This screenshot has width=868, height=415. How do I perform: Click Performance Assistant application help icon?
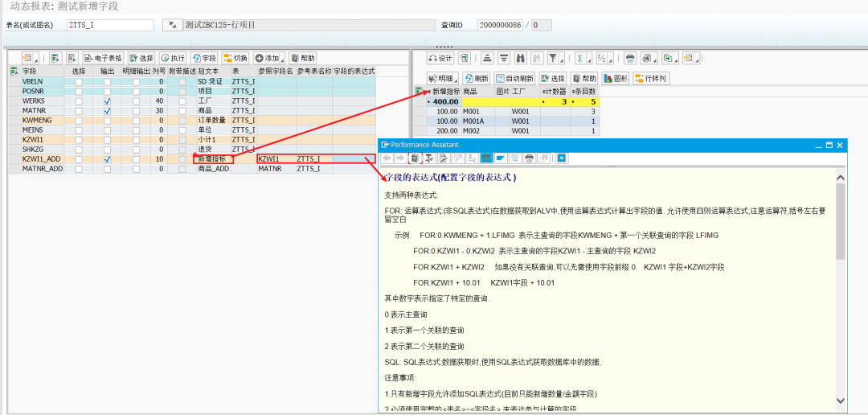(x=415, y=158)
